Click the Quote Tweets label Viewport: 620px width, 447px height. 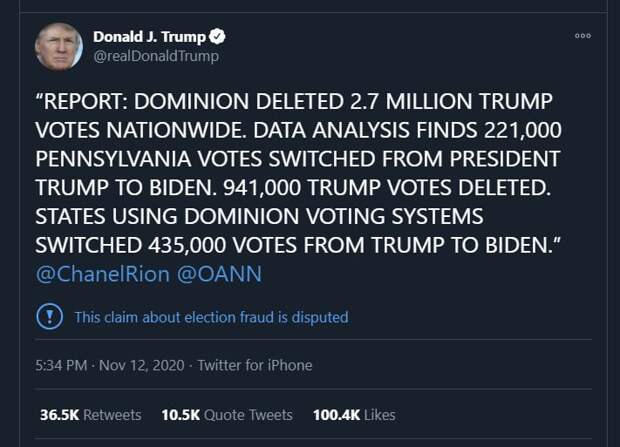(248, 415)
